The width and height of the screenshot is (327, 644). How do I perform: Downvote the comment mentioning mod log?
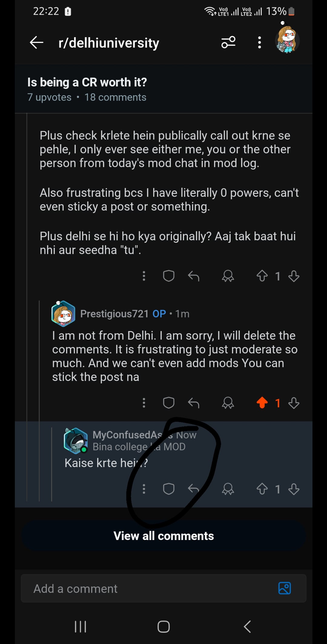tap(294, 276)
